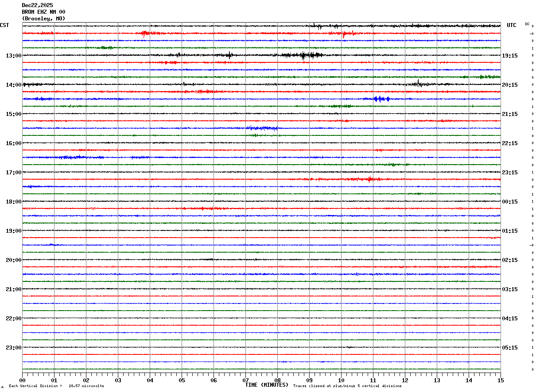Click the 05:15 UTC time label
536x392 pixels.
(510, 348)
